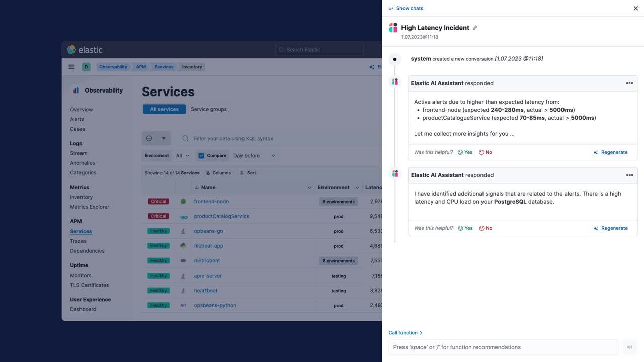
Task: Mark PostgreSQL response helpful with Yes
Action: click(x=465, y=228)
